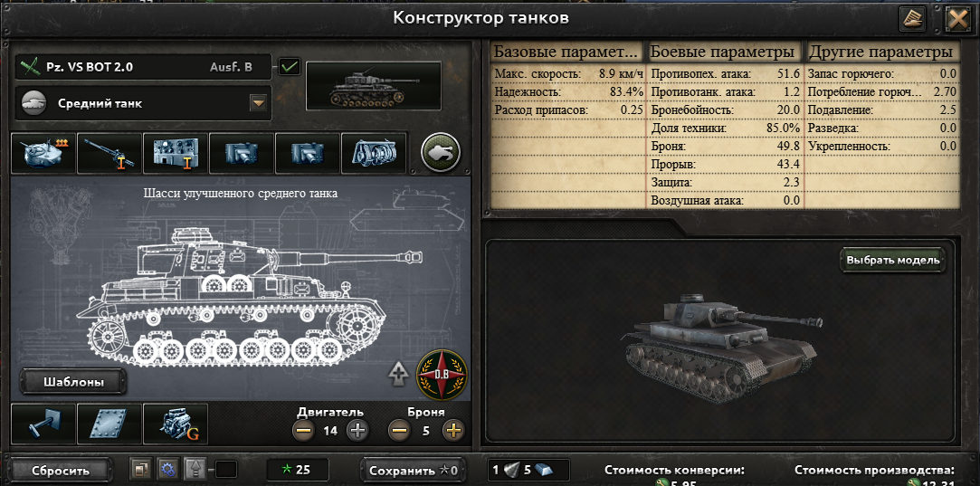Click the Шаблоны templates button
Viewport: 980px width, 486px height.
click(73, 382)
